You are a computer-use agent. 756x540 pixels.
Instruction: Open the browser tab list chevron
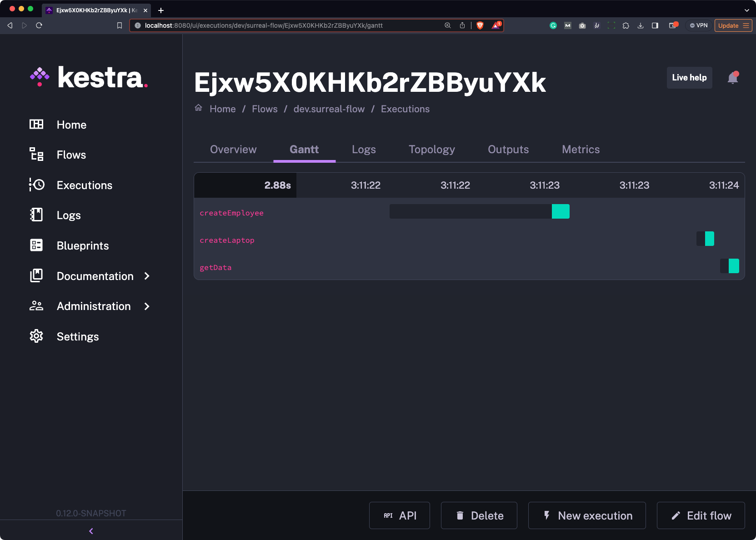coord(746,10)
